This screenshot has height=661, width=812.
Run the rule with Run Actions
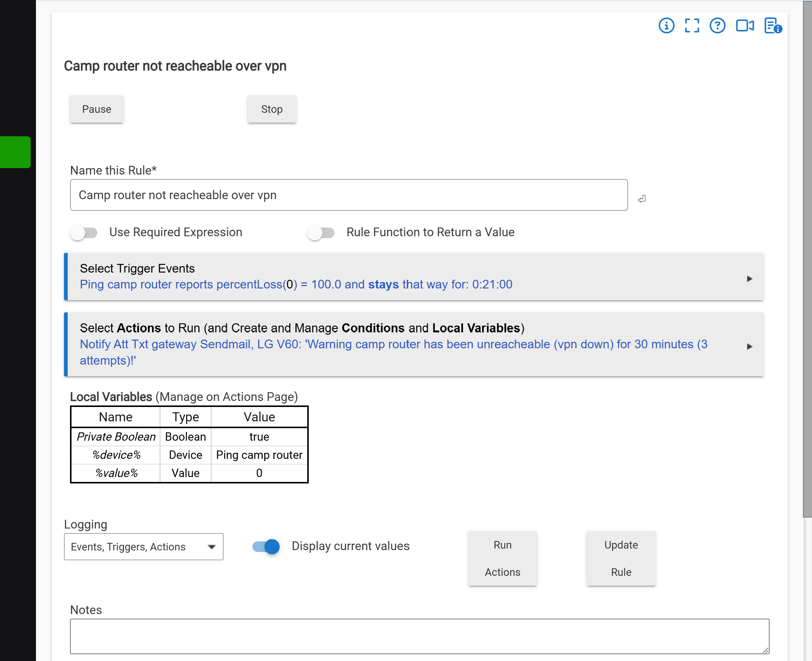(502, 558)
